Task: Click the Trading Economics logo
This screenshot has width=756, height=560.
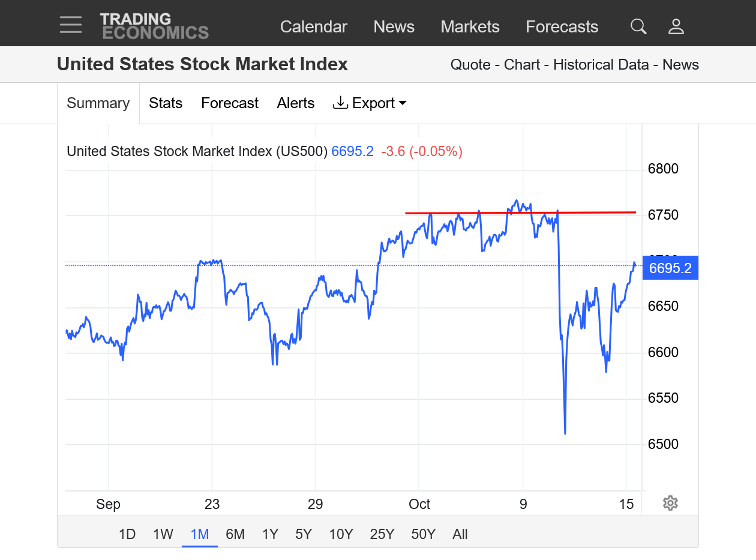Action: (154, 26)
